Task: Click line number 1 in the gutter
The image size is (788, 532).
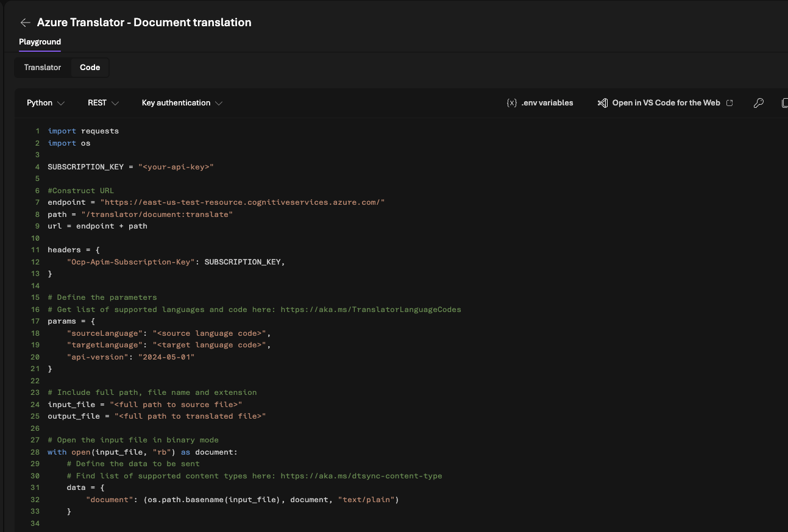Action: [37, 131]
